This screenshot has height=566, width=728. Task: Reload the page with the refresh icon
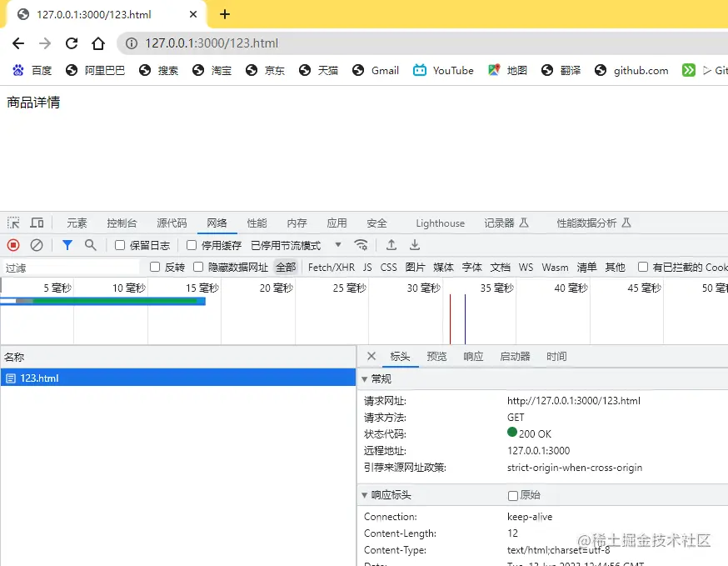[x=72, y=43]
